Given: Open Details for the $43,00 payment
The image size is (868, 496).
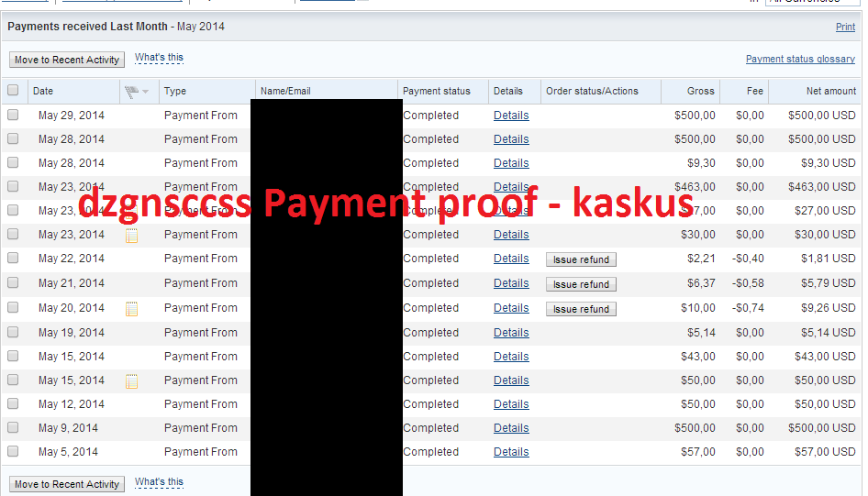Looking at the screenshot, I should [511, 357].
